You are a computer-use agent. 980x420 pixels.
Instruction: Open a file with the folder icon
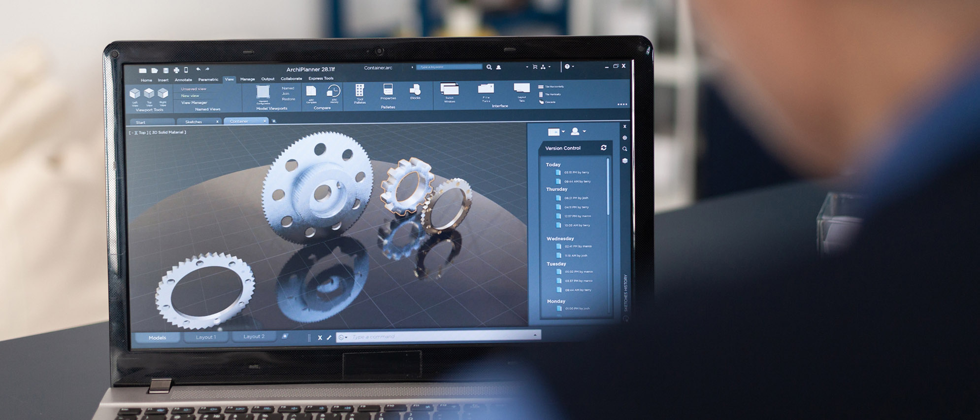pyautogui.click(x=154, y=70)
